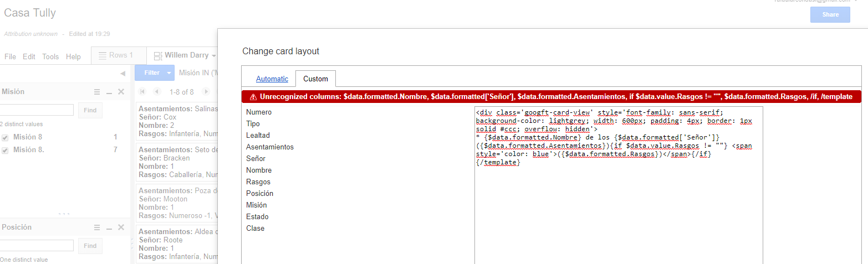Insert the Lealtad column
The width and height of the screenshot is (868, 264).
258,135
